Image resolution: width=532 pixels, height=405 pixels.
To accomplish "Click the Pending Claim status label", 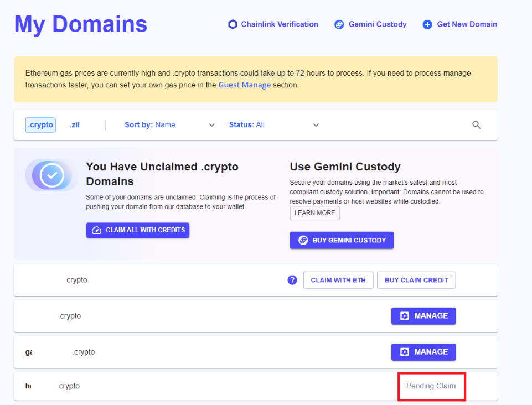I will click(431, 386).
